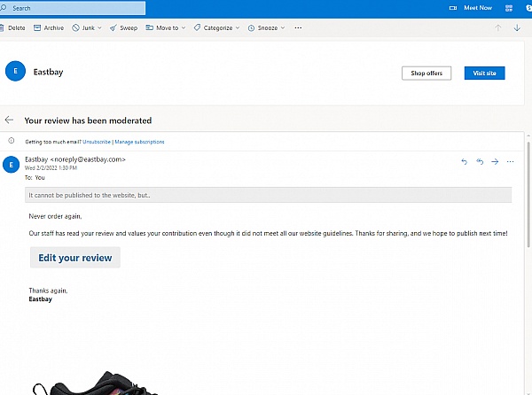Go to the previous message with up arrow
532x395 pixels.
pos(497,27)
